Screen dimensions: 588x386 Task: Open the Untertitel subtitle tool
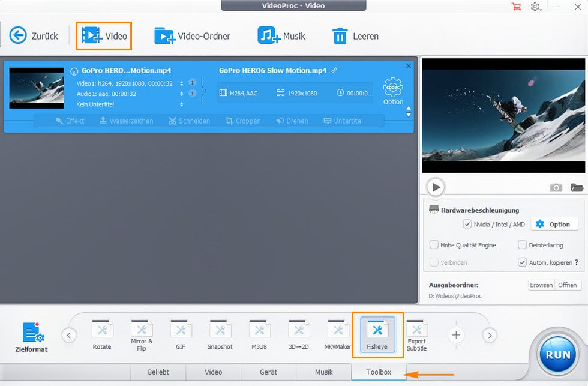(x=343, y=121)
